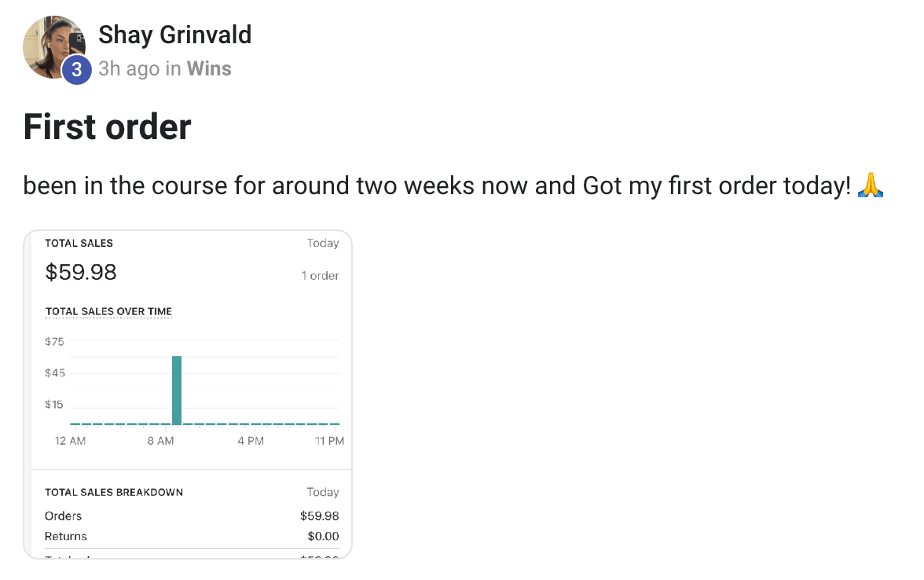The width and height of the screenshot is (924, 580).
Task: Click the 1 order label
Action: coord(320,275)
